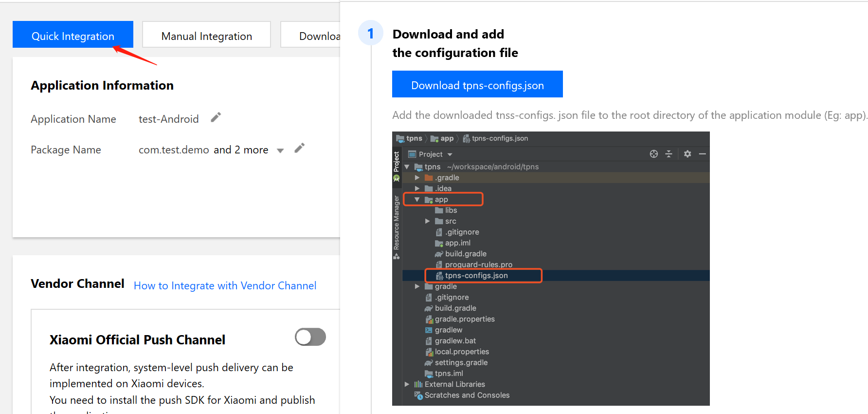Screen dimensions: 868x414
Task: Switch to Manual Integration tab
Action: pos(206,36)
